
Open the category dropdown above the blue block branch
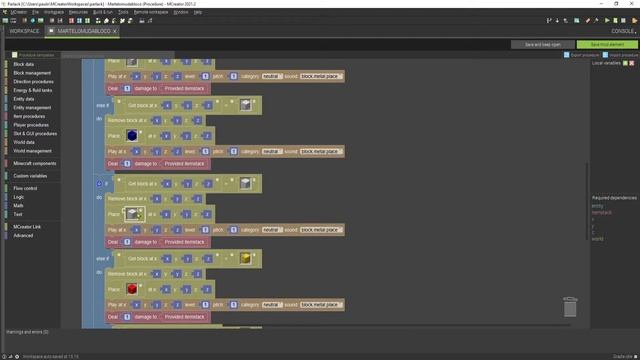(272, 76)
